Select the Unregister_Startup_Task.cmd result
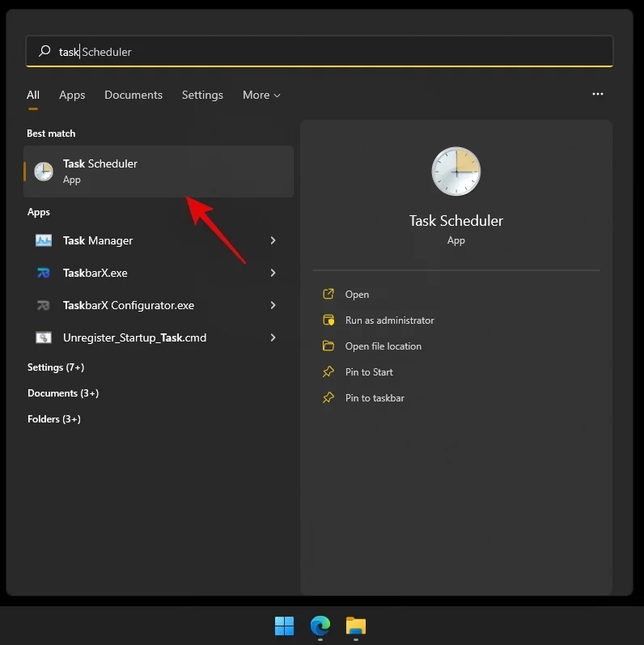This screenshot has height=645, width=644. (x=159, y=337)
